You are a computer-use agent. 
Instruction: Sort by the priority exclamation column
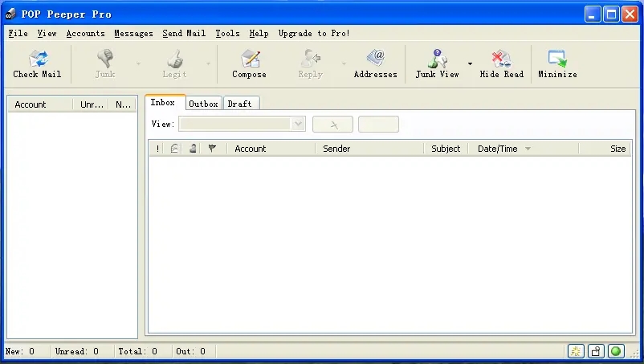pyautogui.click(x=157, y=149)
